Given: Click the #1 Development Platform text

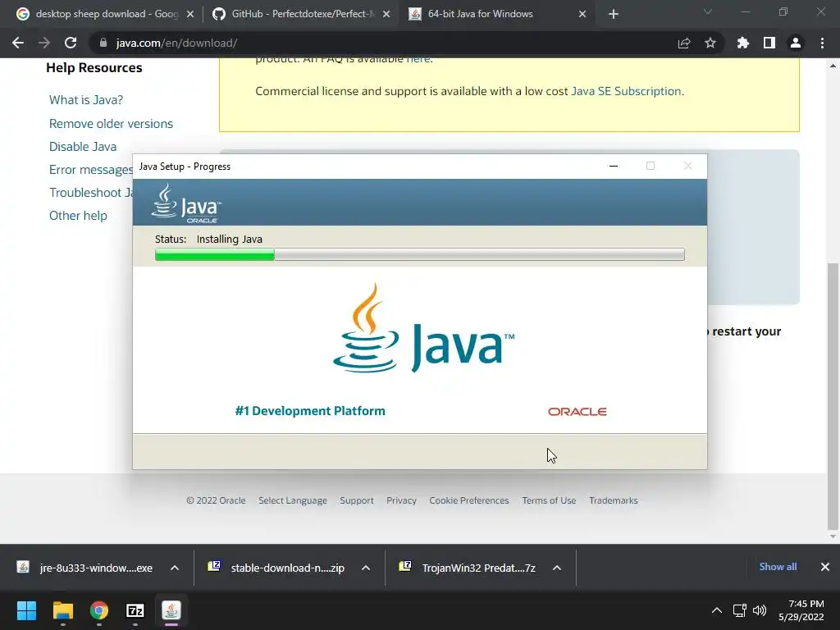Looking at the screenshot, I should pyautogui.click(x=309, y=411).
